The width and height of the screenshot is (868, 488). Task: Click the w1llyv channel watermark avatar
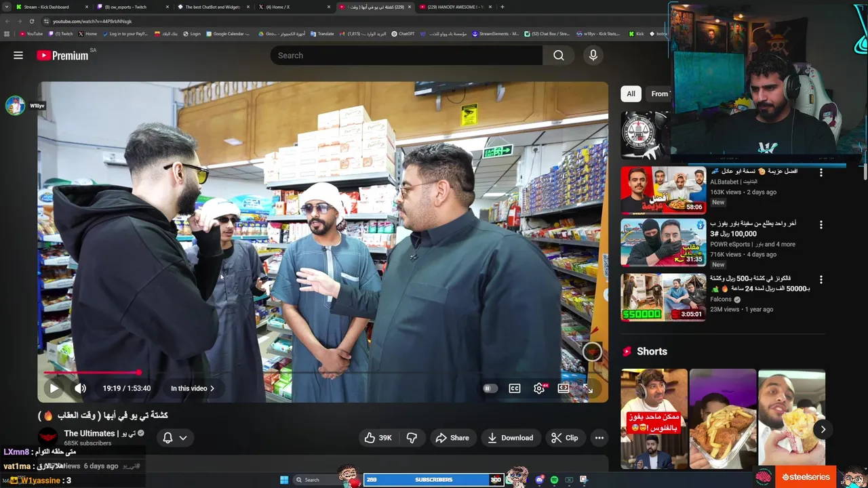point(15,106)
